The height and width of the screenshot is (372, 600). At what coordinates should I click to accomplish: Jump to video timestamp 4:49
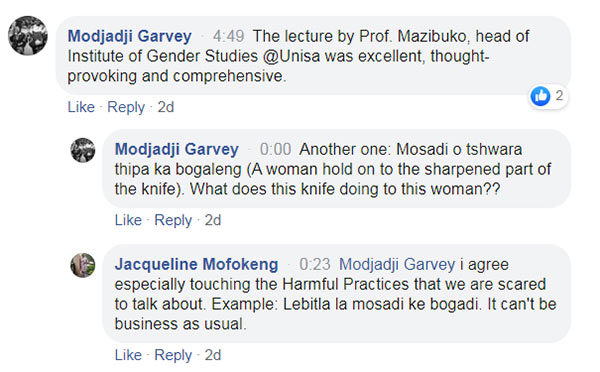tap(228, 36)
